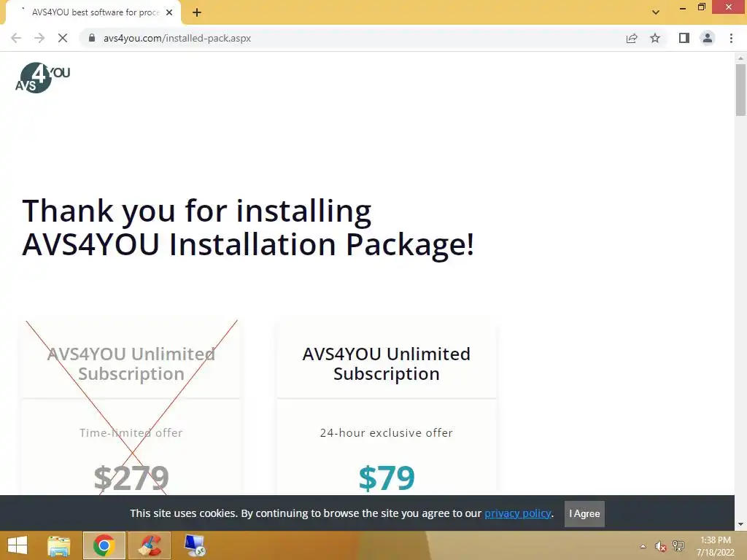The image size is (747, 560).
Task: Bookmark this page with the star icon
Action: click(x=655, y=38)
